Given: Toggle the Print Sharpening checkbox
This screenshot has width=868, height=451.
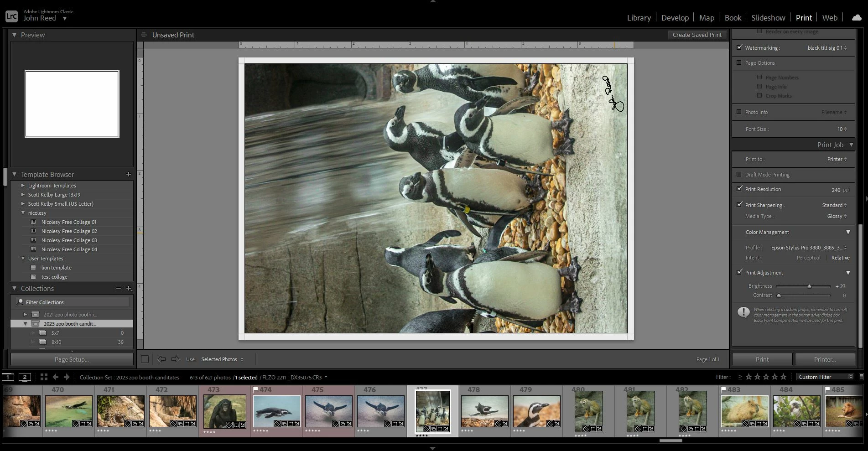Looking at the screenshot, I should 739,204.
